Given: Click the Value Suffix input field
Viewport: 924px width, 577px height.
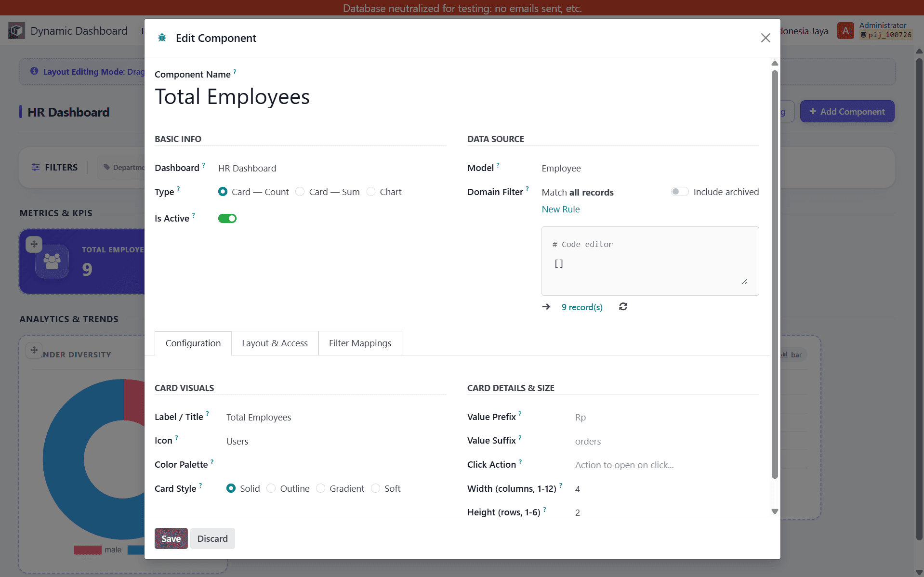Looking at the screenshot, I should (667, 441).
